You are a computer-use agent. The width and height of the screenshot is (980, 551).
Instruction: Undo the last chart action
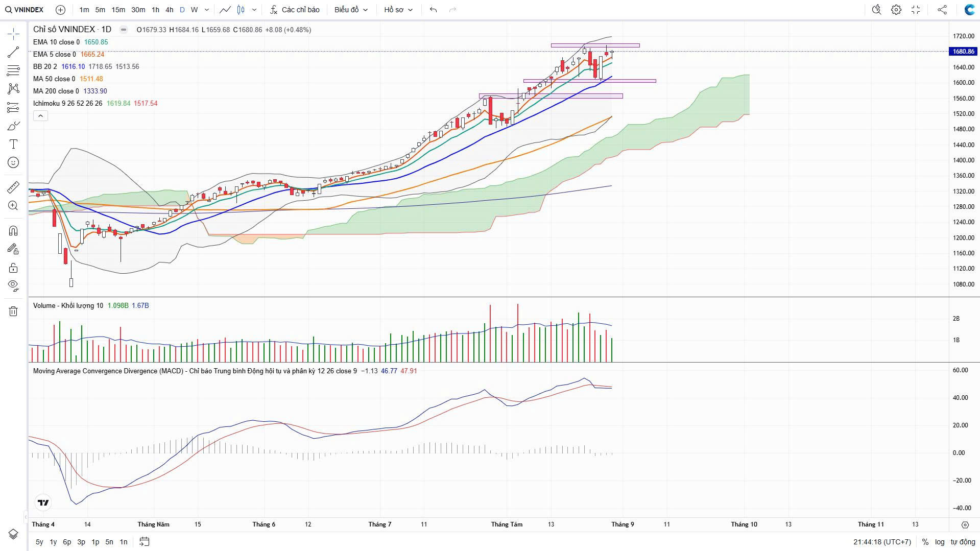pyautogui.click(x=434, y=10)
